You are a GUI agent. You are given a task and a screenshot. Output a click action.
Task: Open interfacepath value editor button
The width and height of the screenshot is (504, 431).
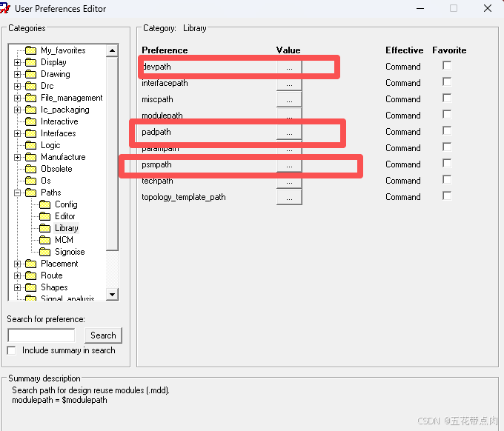click(289, 84)
